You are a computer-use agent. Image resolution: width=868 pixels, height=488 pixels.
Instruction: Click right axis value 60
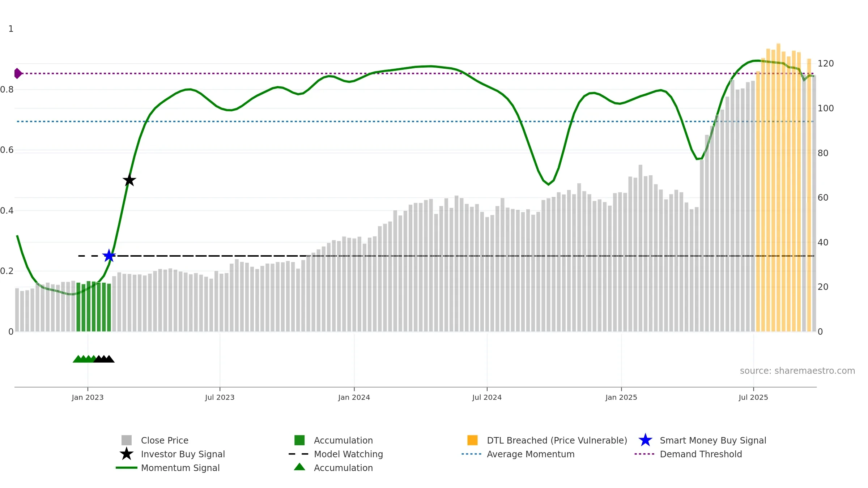coord(823,198)
